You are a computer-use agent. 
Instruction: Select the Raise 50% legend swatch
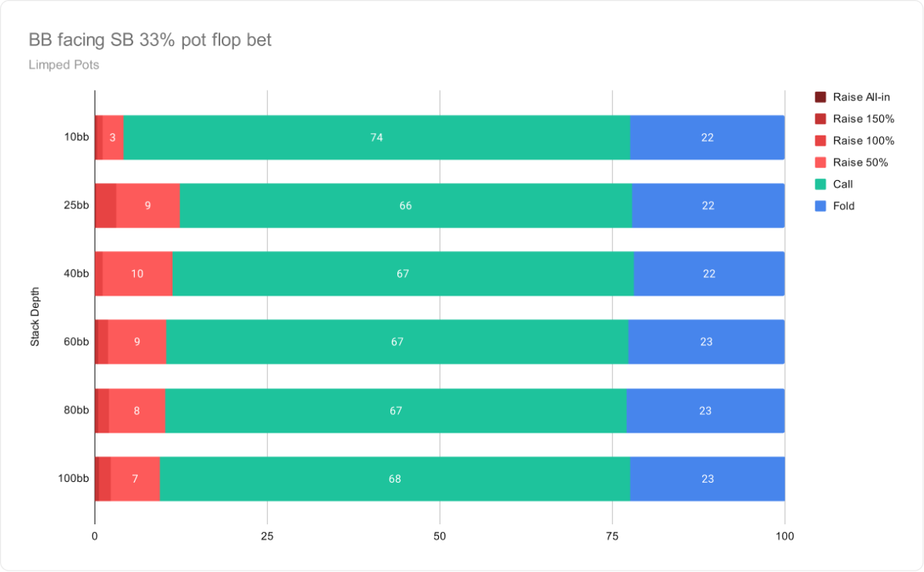pyautogui.click(x=820, y=162)
